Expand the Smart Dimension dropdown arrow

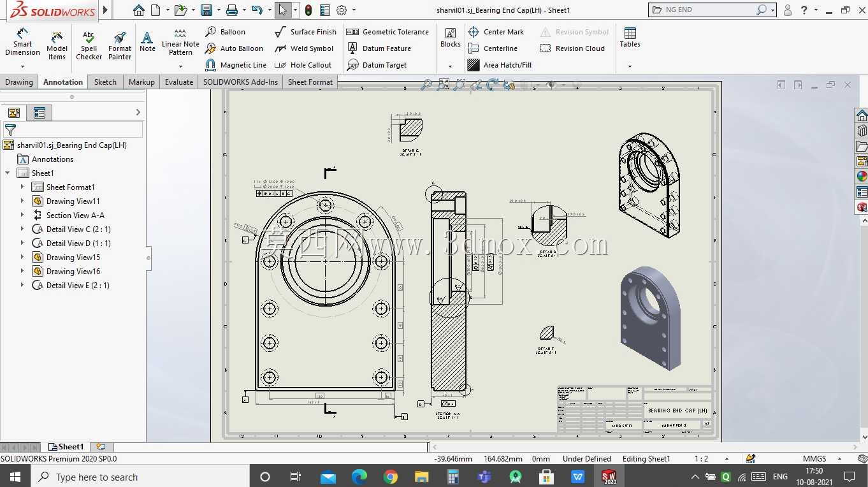(x=22, y=66)
